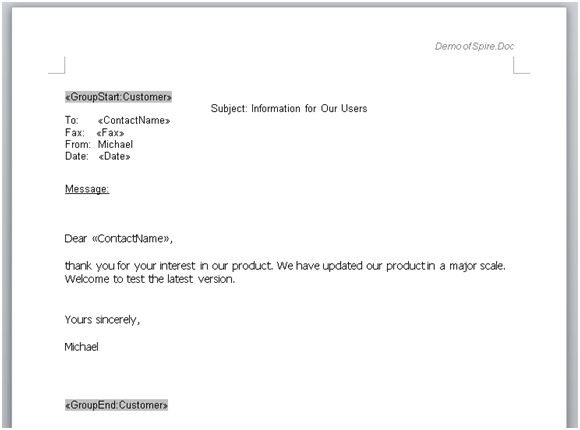Click the name Michael after From:
This screenshot has height=430, width=580.
point(115,144)
